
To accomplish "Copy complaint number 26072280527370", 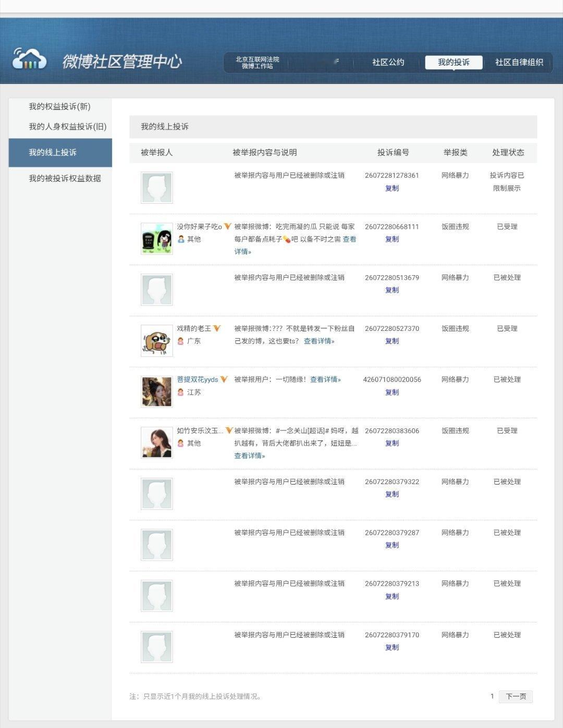I will 392,341.
